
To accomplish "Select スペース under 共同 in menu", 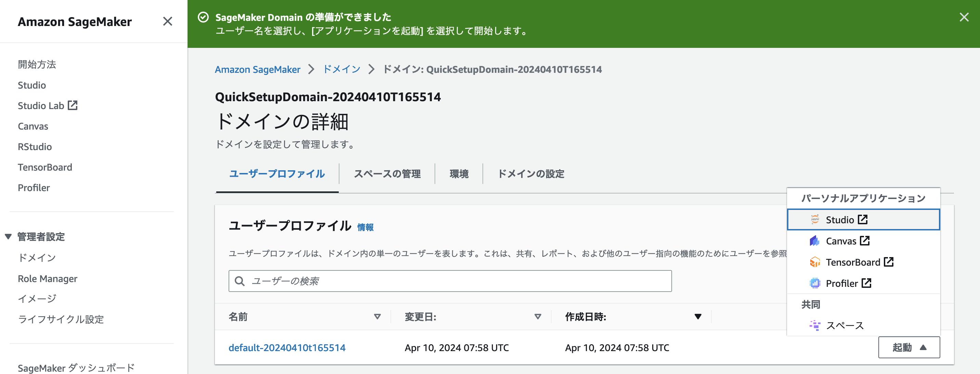I will pyautogui.click(x=863, y=325).
